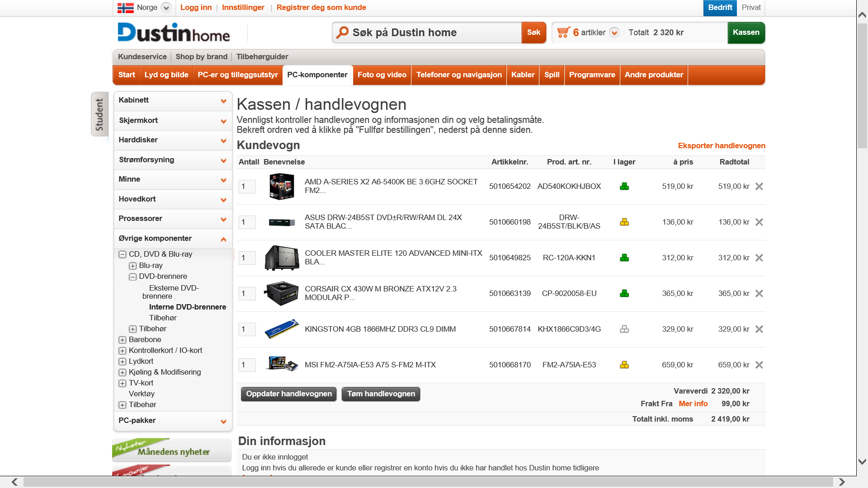The image size is (868, 488).
Task: Remove Corsair CX 430W from cart
Action: coord(759,294)
